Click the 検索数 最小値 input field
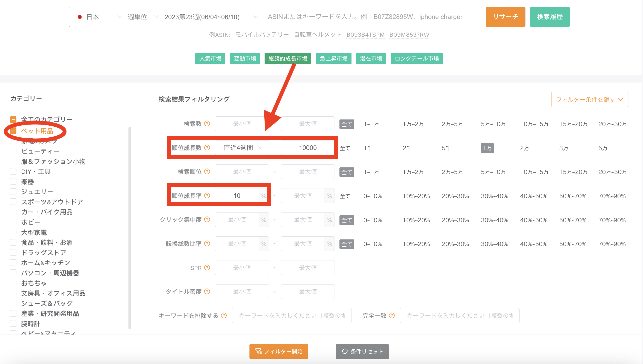Image resolution: width=643 pixels, height=364 pixels. pyautogui.click(x=242, y=124)
